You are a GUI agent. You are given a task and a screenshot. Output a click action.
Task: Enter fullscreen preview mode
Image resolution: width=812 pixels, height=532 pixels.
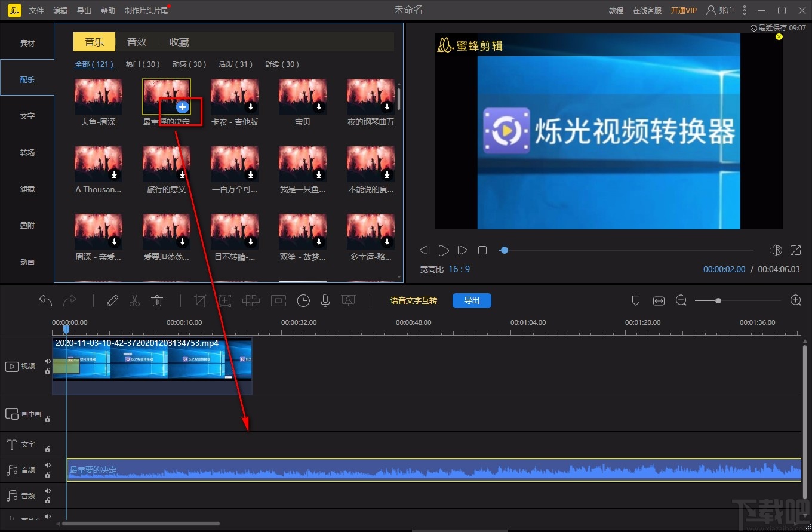[x=795, y=250]
